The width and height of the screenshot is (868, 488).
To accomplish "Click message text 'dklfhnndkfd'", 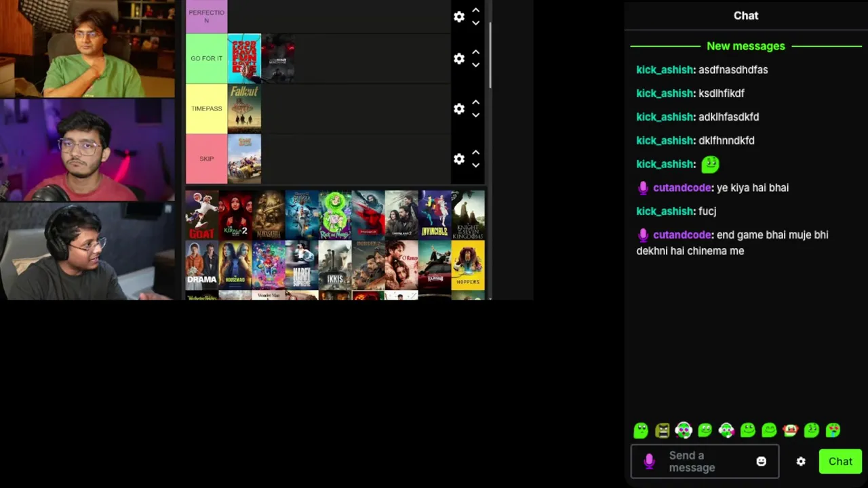I will [x=726, y=141].
